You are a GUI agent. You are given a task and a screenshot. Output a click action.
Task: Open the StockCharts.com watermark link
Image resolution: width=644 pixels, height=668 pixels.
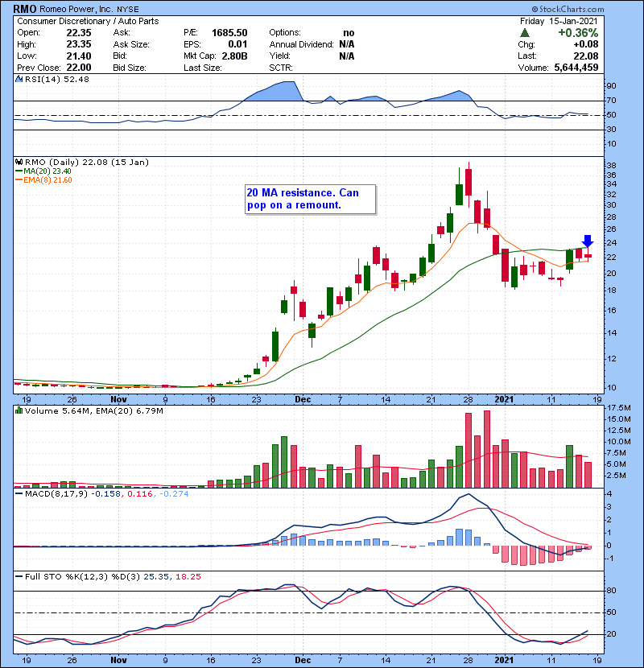tap(568, 9)
